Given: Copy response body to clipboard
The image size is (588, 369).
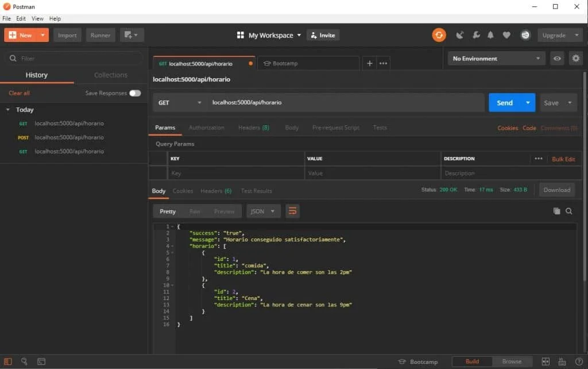Looking at the screenshot, I should (556, 211).
